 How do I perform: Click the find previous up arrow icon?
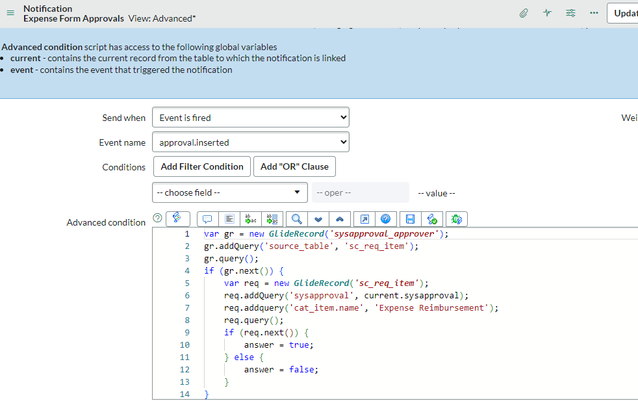point(340,219)
